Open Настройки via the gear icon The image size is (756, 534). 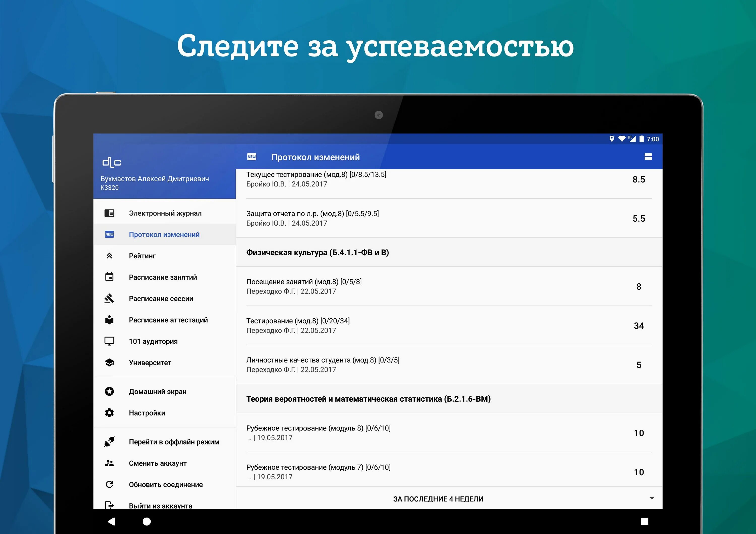coord(109,413)
